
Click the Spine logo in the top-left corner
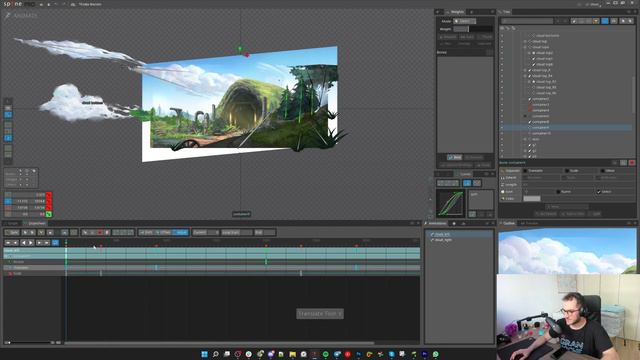(18, 4)
